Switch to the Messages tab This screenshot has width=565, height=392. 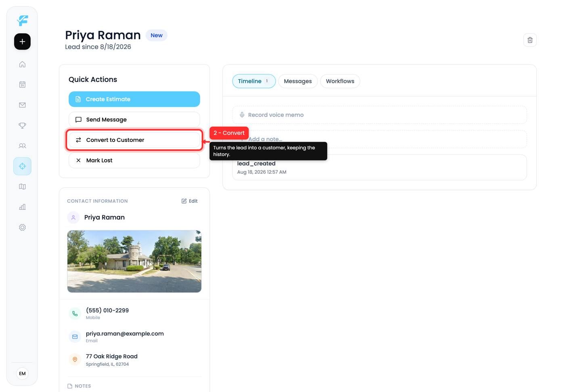pyautogui.click(x=298, y=81)
